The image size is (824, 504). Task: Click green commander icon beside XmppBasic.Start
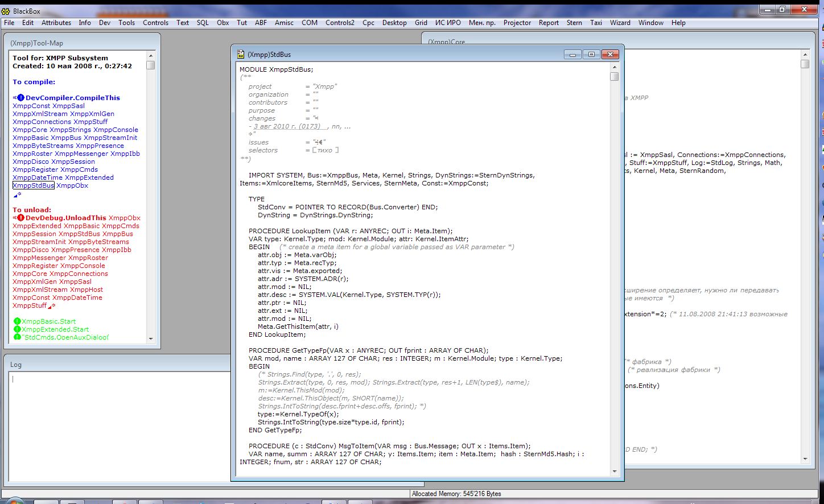(17, 321)
